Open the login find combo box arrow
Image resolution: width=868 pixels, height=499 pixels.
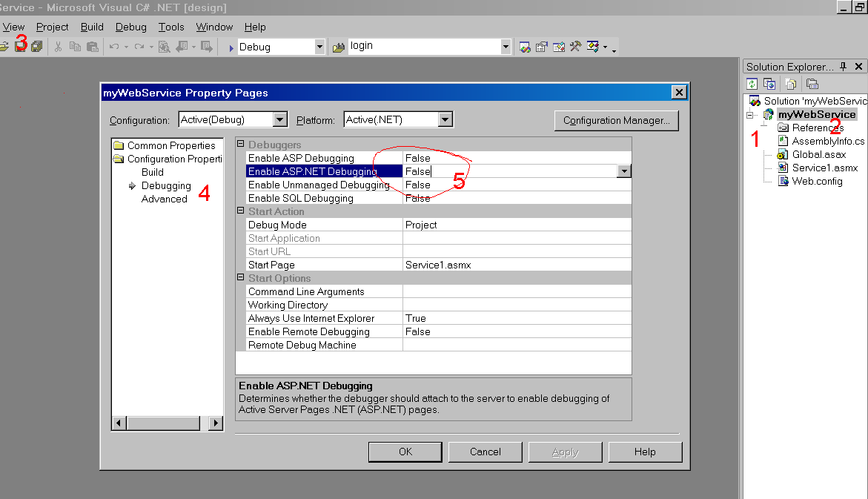tap(505, 47)
